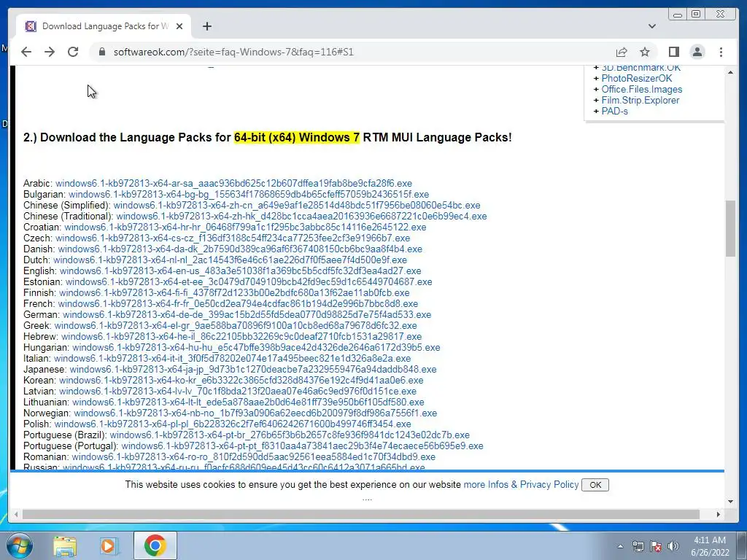The image size is (747, 560).
Task: Reload the current page
Action: tap(73, 52)
